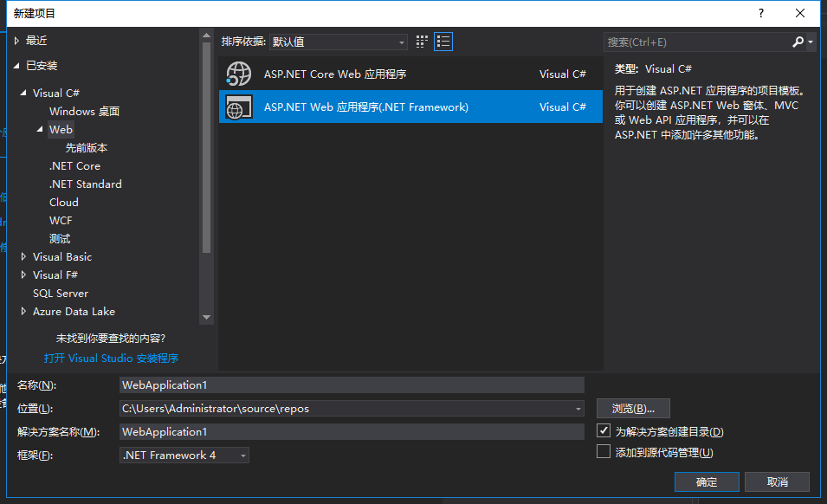The height and width of the screenshot is (504, 827).
Task: Select the Test (测试) category
Action: pyautogui.click(x=60, y=238)
